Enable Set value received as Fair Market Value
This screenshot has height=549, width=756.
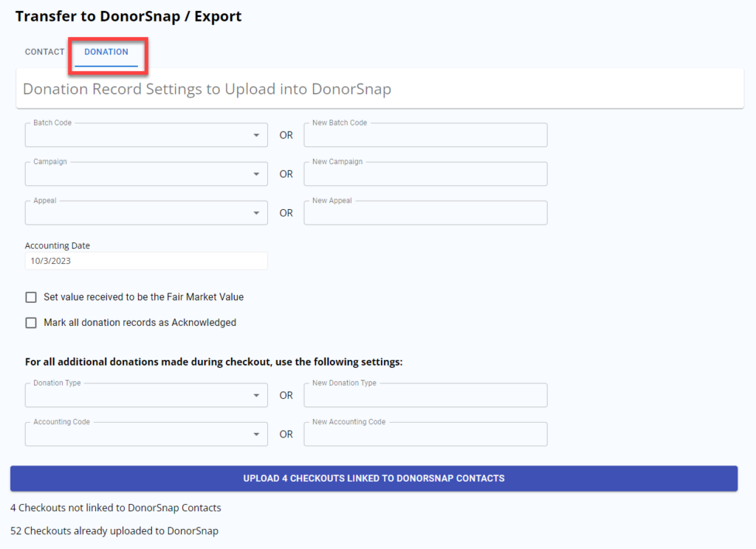click(x=31, y=297)
